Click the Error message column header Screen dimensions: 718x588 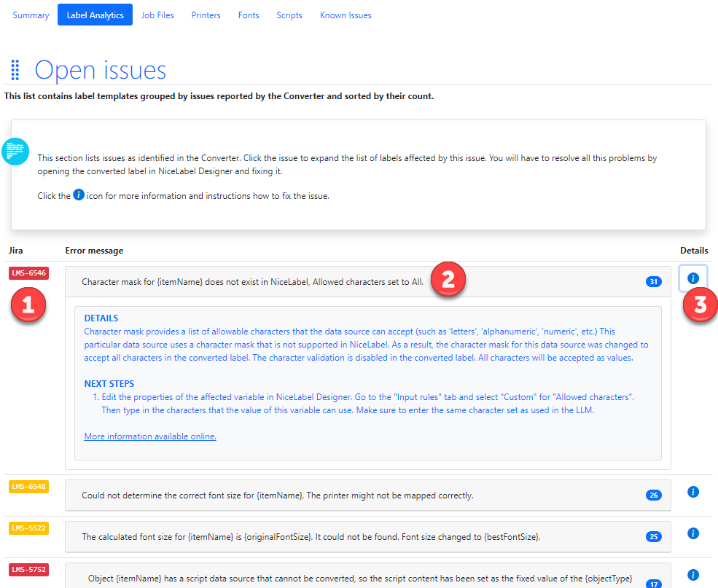click(x=94, y=251)
